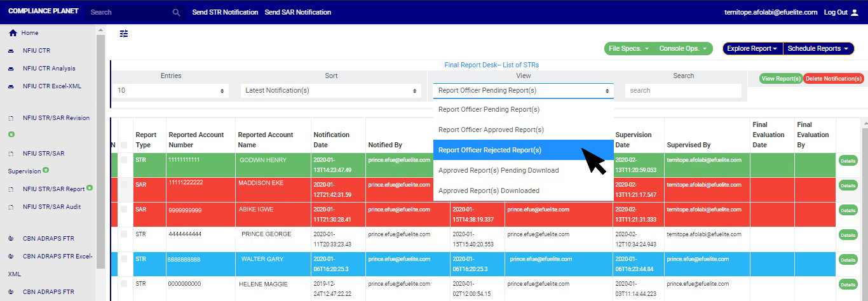Click the CBN ADRAPS FTR sidebar icon
The width and height of the screenshot is (868, 301).
tap(11, 239)
